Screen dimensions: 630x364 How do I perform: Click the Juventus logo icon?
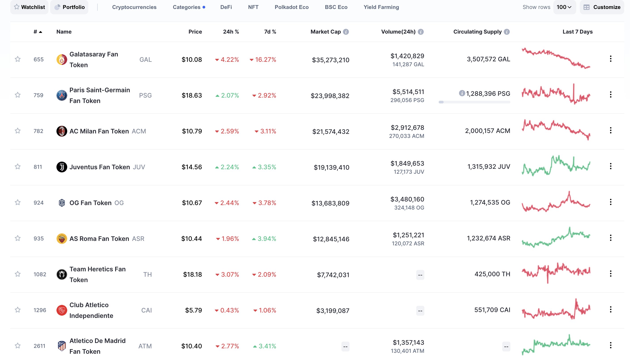coord(62,167)
